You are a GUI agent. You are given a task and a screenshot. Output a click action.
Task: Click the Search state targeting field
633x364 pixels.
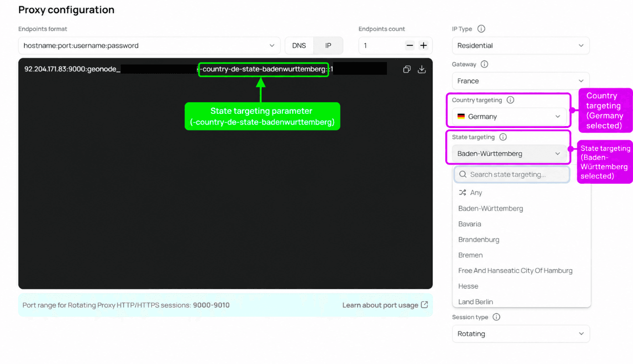512,174
